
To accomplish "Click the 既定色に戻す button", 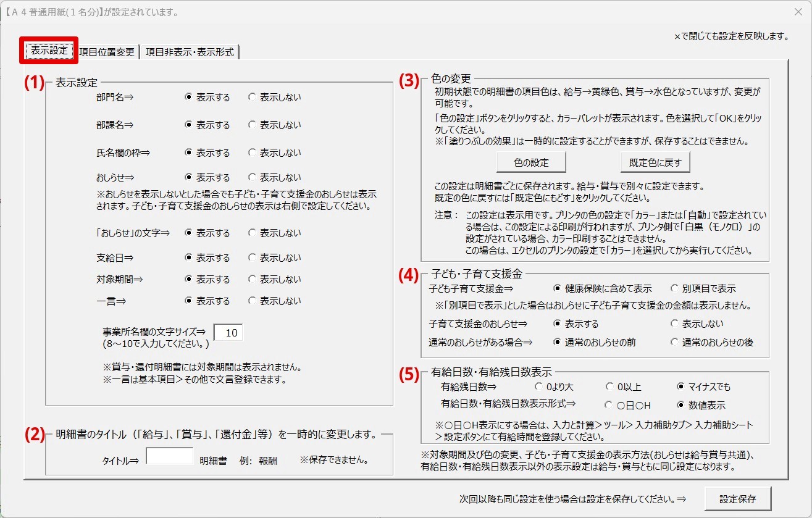I will [655, 162].
